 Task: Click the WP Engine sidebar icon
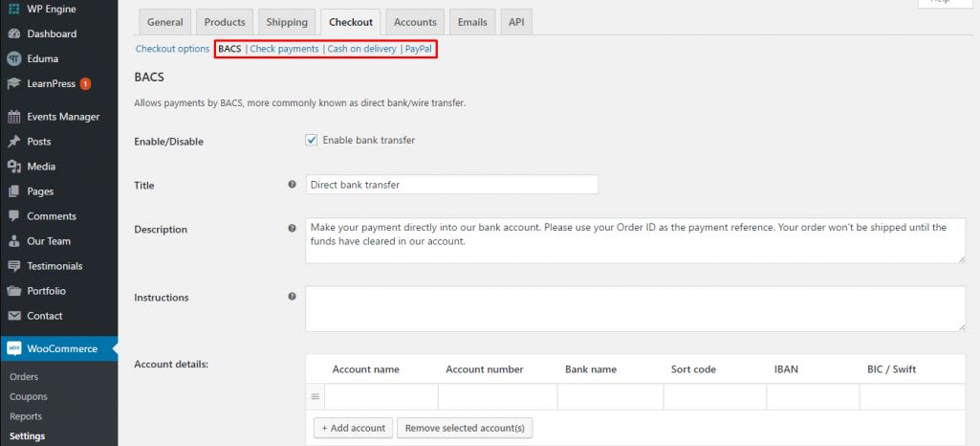tap(13, 9)
